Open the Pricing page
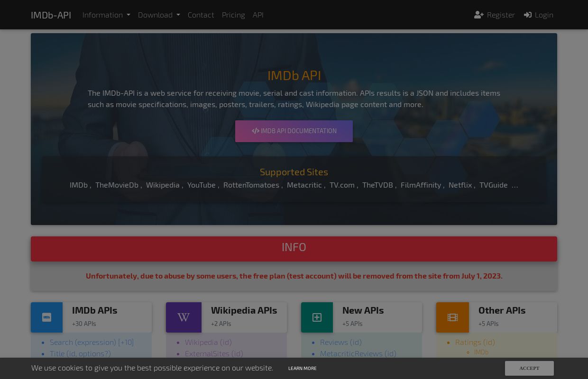The height and width of the screenshot is (379, 588). coord(233,15)
